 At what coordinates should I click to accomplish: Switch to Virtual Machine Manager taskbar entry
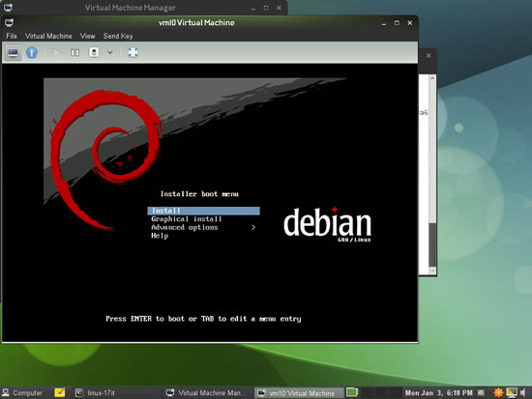coord(206,393)
